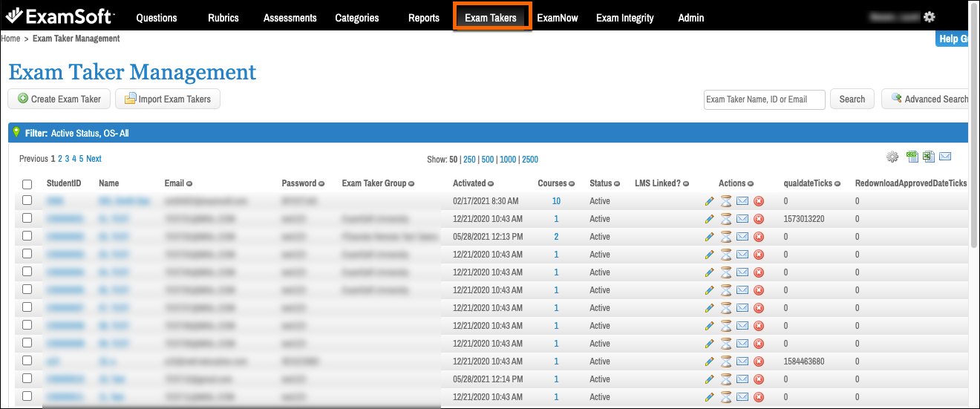Export the list to Excel
Screen dimensions: 980x409
click(x=929, y=156)
